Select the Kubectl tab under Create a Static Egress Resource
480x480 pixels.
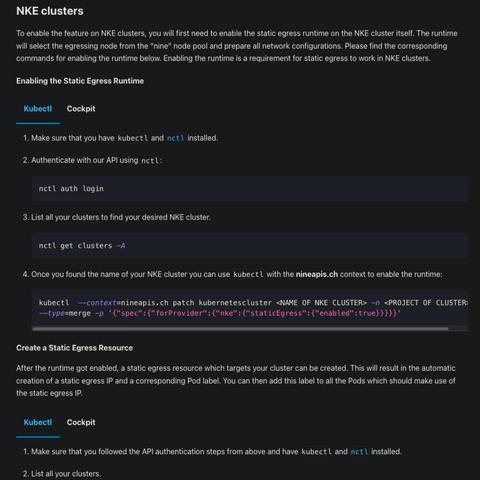(x=38, y=423)
